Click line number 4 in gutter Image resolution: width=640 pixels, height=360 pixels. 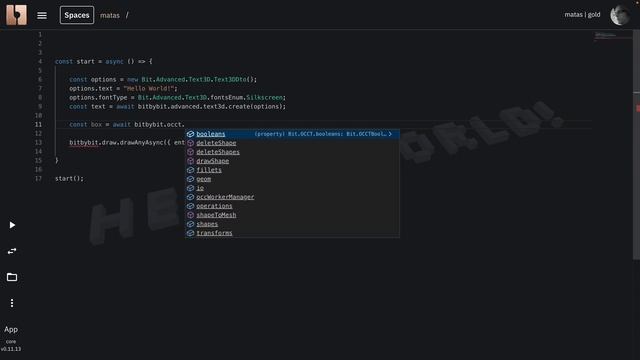pyautogui.click(x=40, y=62)
